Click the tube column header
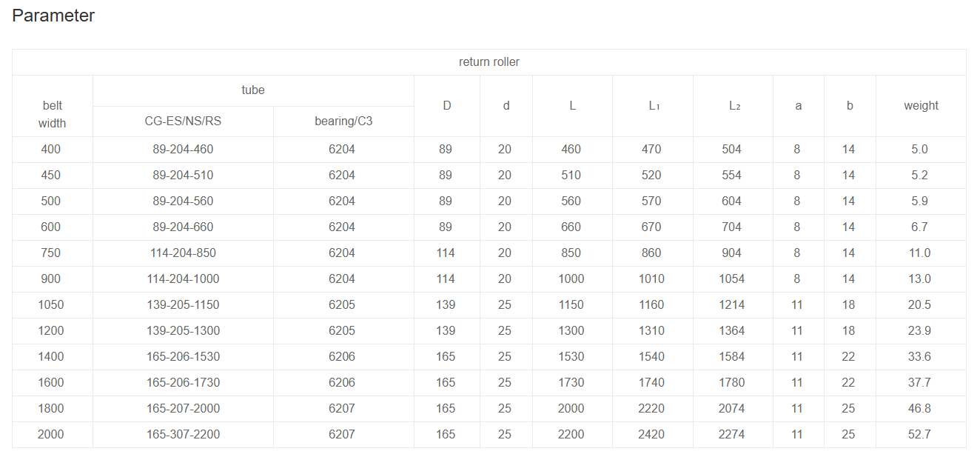The image size is (980, 457). 252,90
